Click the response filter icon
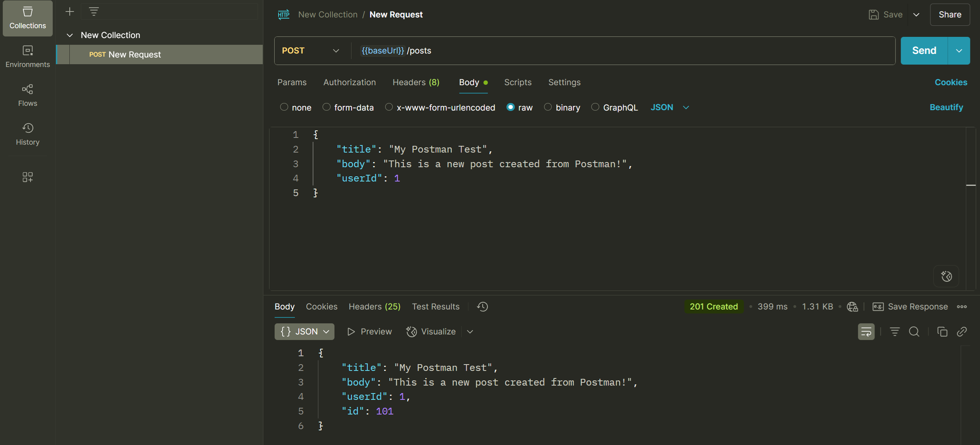The image size is (980, 445). pos(895,332)
